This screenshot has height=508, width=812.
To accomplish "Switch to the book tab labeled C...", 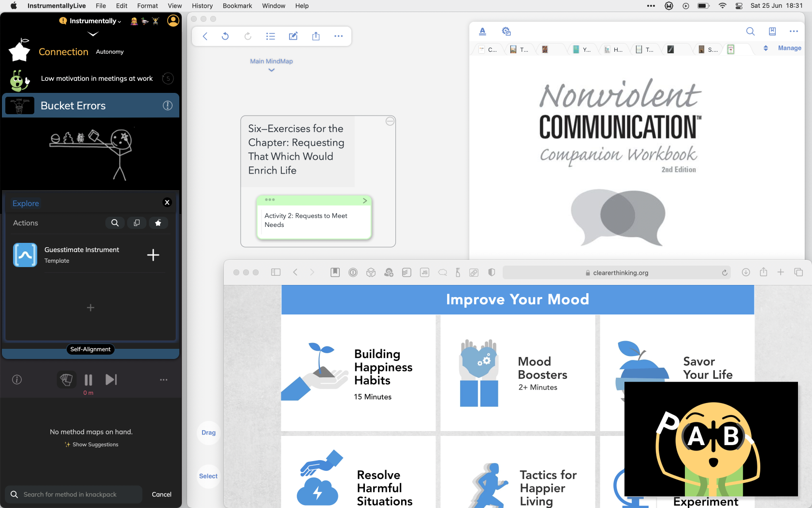I will (488, 49).
